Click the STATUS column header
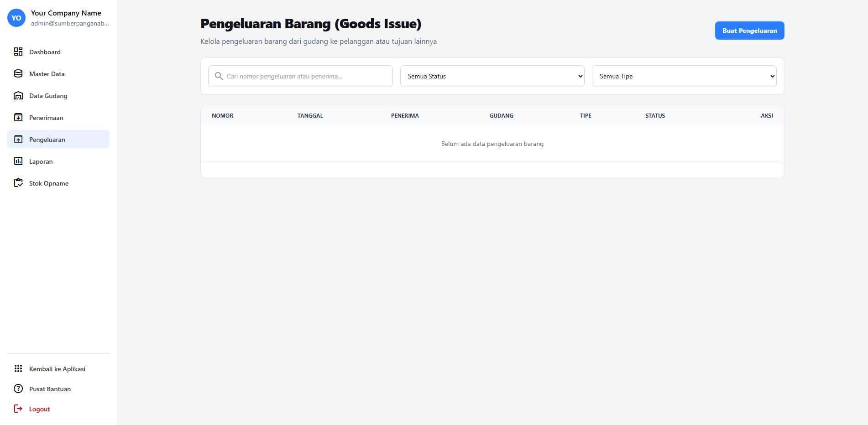Image resolution: width=868 pixels, height=425 pixels. click(x=655, y=116)
